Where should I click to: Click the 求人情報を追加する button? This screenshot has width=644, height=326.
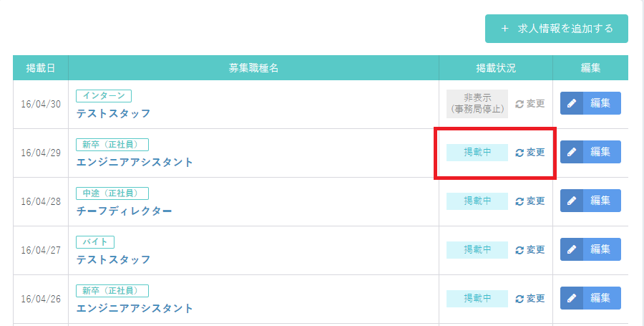click(557, 29)
